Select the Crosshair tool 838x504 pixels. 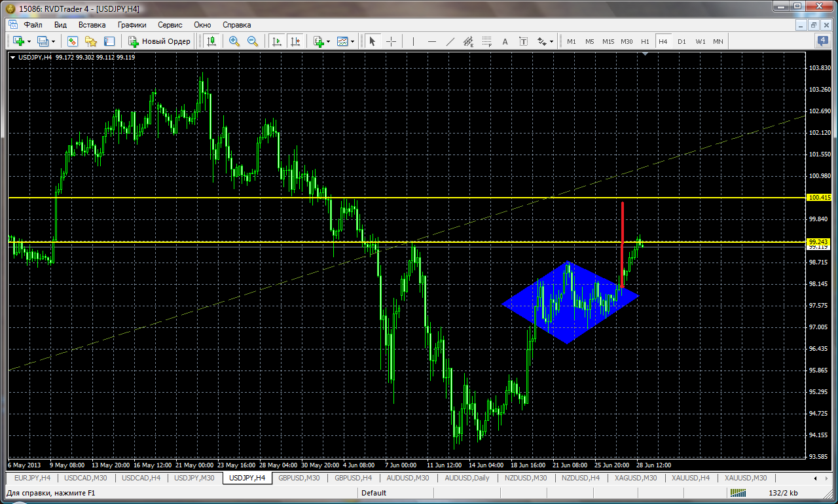click(x=391, y=41)
